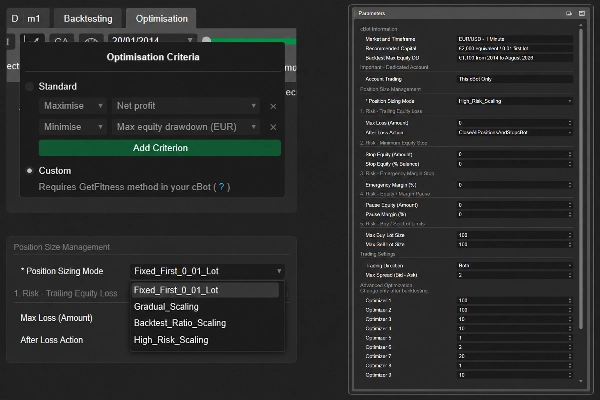Click the Account Trading value field
The image size is (600, 400).
click(x=515, y=79)
